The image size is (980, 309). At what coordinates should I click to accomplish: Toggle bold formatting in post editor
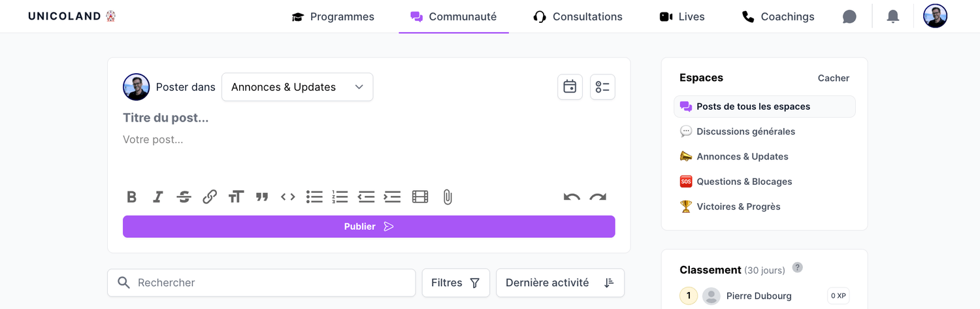point(131,197)
